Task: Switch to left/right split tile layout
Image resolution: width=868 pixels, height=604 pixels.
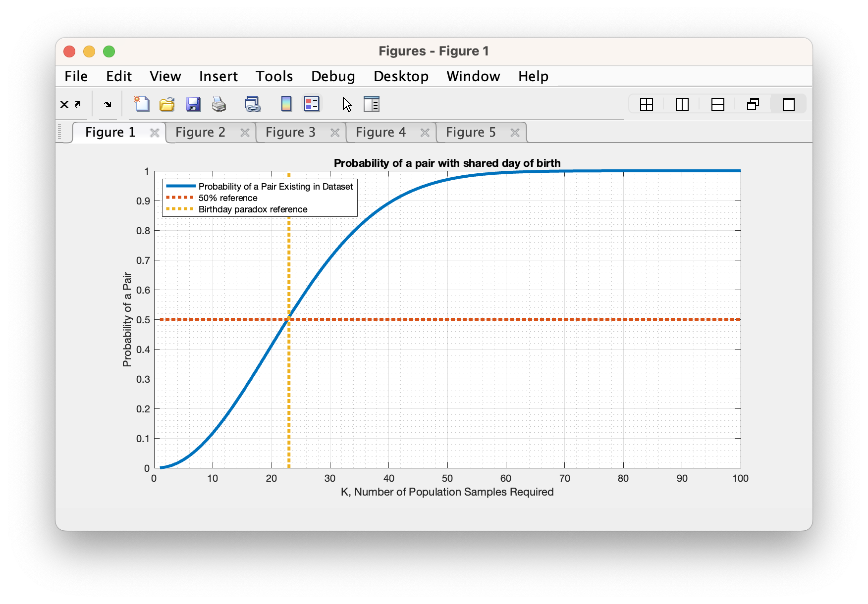Action: point(682,104)
